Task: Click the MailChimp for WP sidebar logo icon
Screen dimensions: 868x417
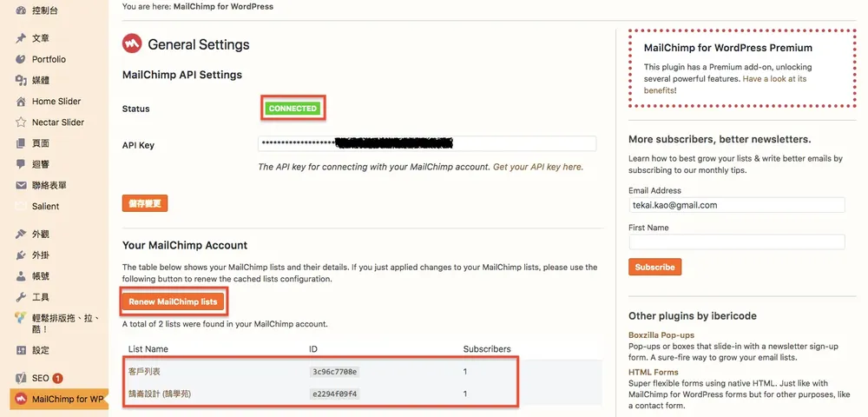Action: tap(21, 399)
